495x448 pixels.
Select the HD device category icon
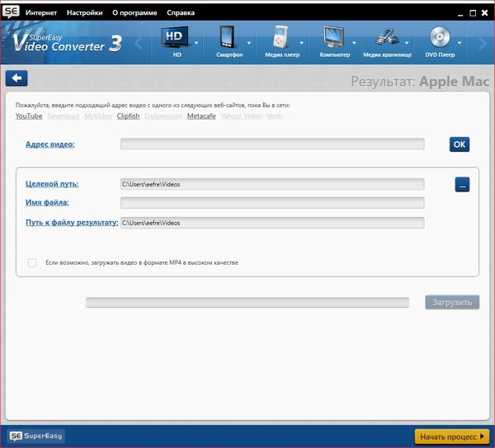click(x=175, y=37)
